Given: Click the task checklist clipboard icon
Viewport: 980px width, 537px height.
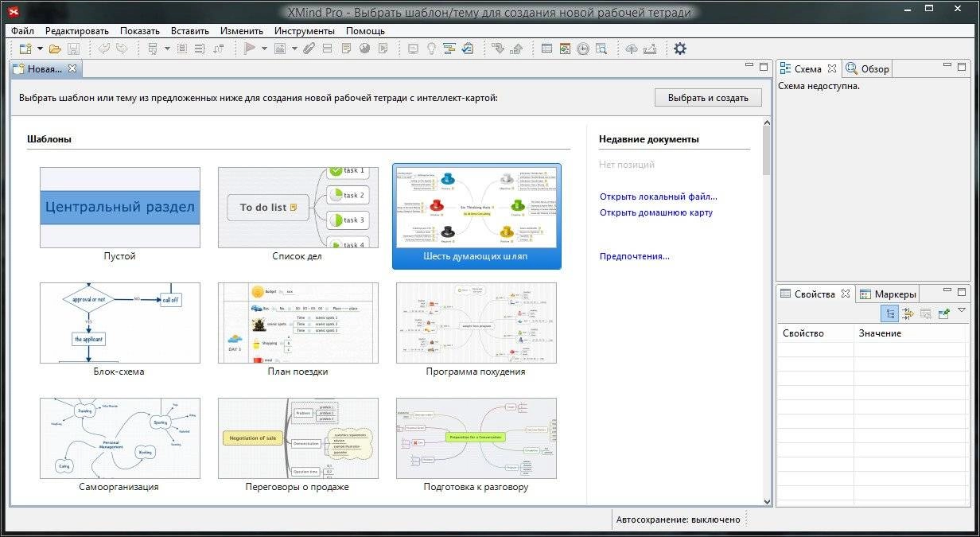Looking at the screenshot, I should (x=468, y=49).
